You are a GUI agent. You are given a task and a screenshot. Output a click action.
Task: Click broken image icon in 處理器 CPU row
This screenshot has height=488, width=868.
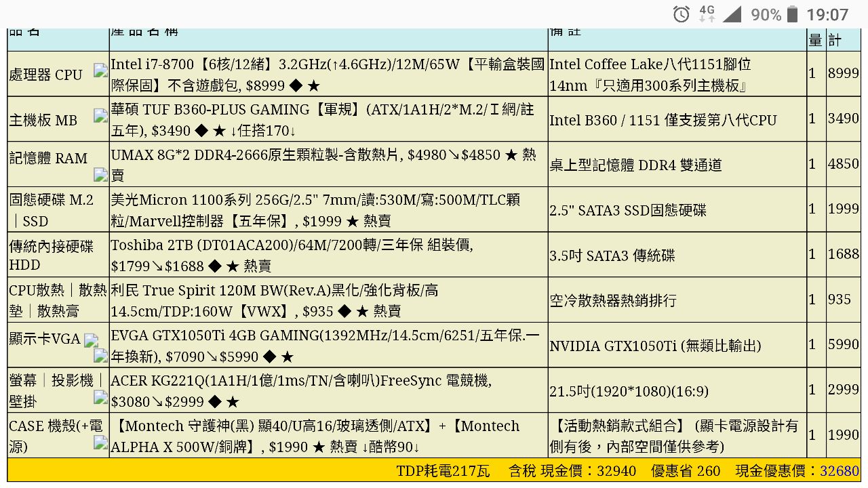[100, 70]
